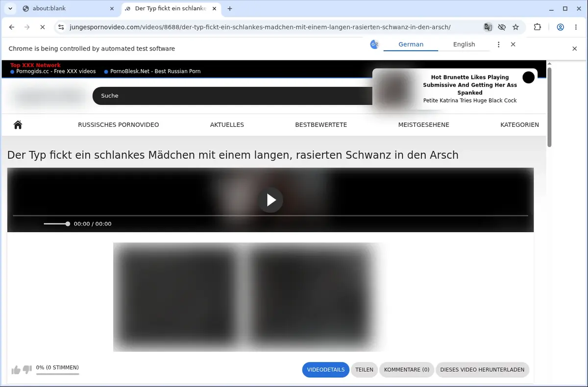This screenshot has width=588, height=387.
Task: Focus the browser address bar URL
Action: (260, 27)
